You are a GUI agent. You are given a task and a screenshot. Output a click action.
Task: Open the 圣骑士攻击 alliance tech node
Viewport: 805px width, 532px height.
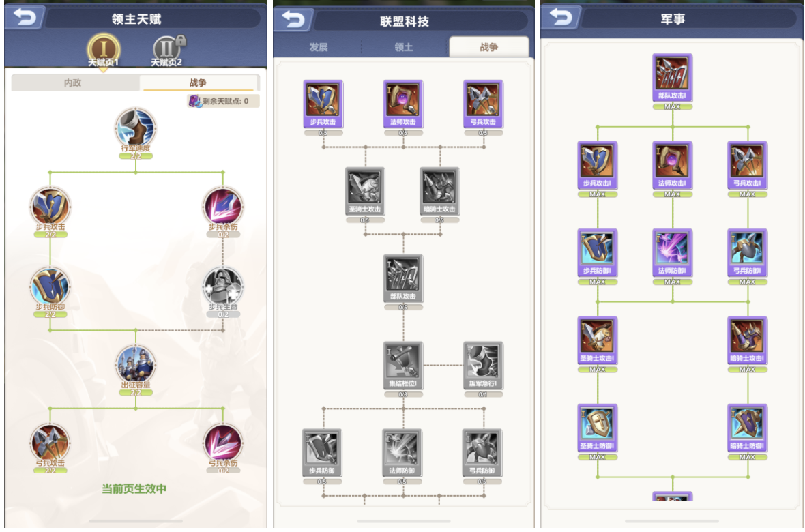click(x=365, y=191)
